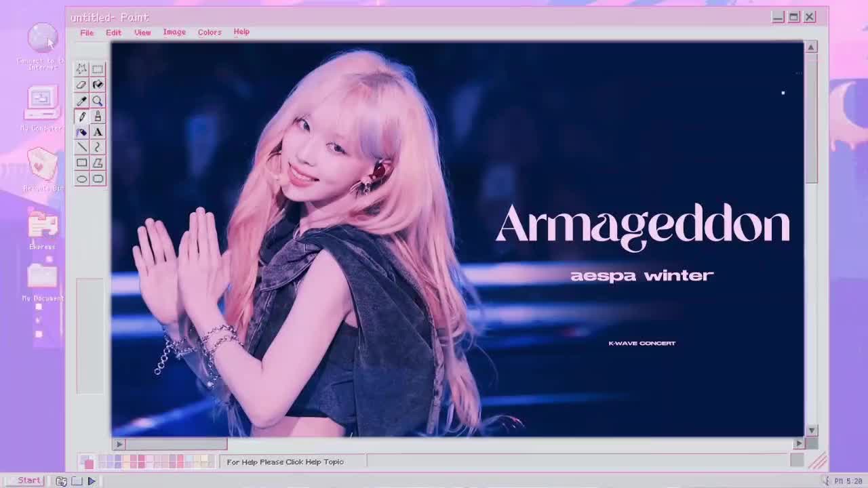Viewport: 868px width, 488px height.
Task: Activate the Pick Color eyedropper tool
Action: click(81, 101)
